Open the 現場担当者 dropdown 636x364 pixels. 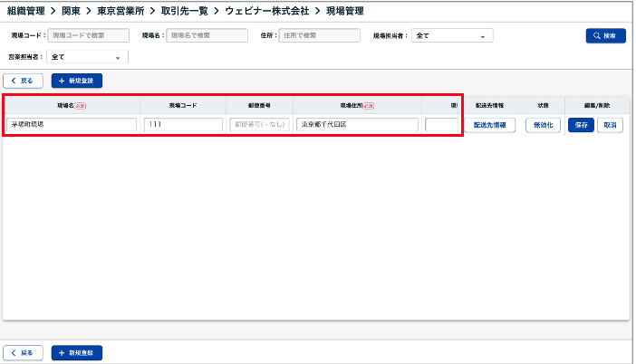(x=452, y=36)
